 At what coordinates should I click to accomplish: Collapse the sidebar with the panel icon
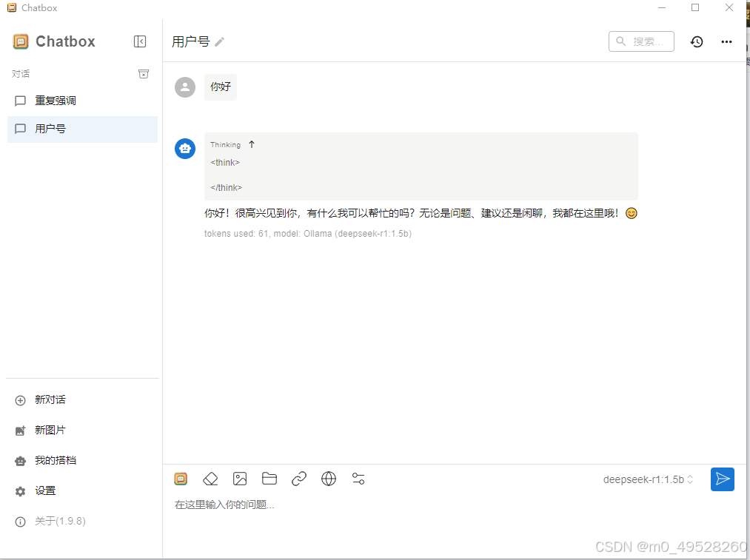[140, 41]
